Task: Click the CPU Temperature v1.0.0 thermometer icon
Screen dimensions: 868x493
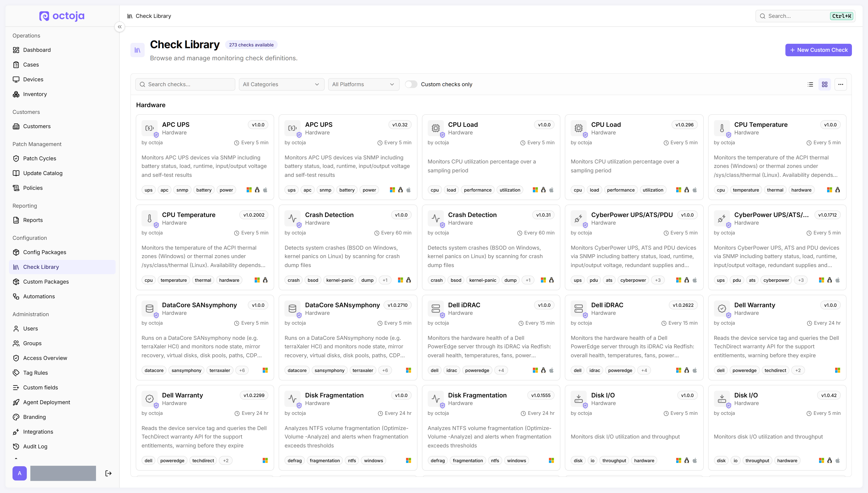Action: (x=722, y=128)
